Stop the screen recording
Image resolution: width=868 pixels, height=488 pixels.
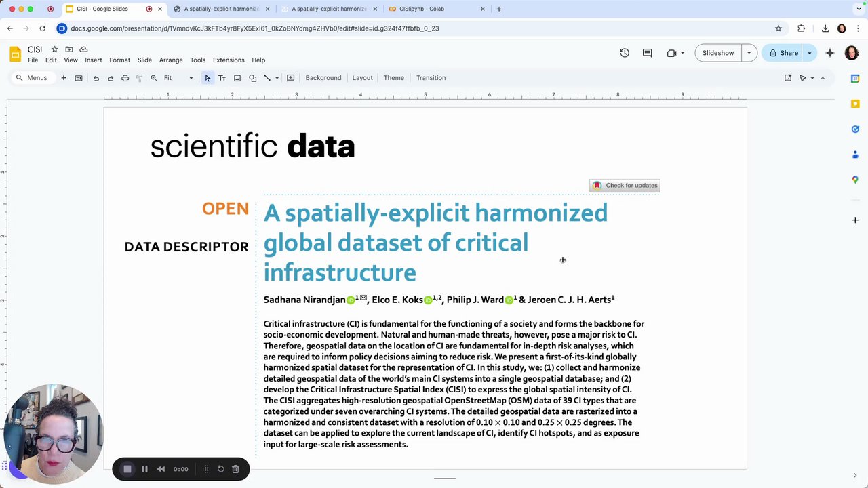click(127, 469)
